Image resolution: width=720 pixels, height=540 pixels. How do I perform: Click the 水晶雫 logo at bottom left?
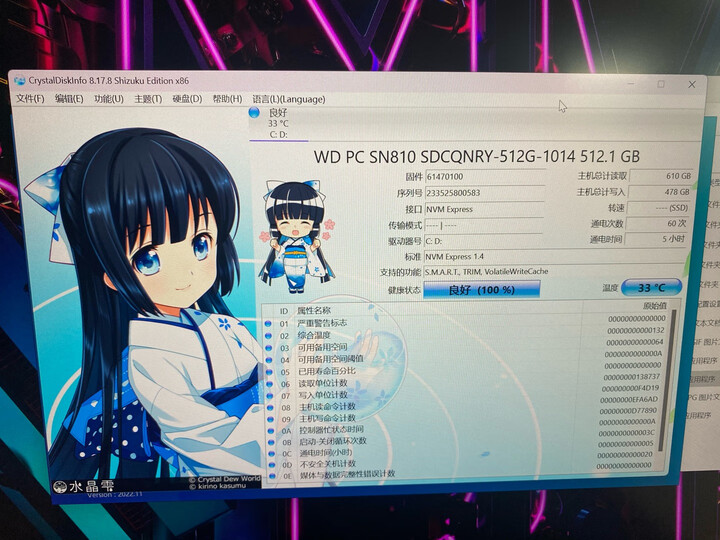(84, 486)
